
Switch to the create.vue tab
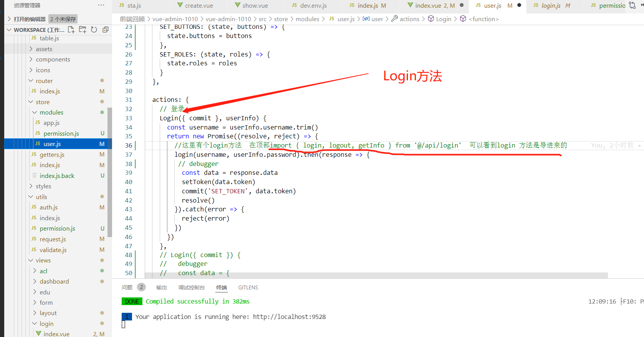click(199, 5)
